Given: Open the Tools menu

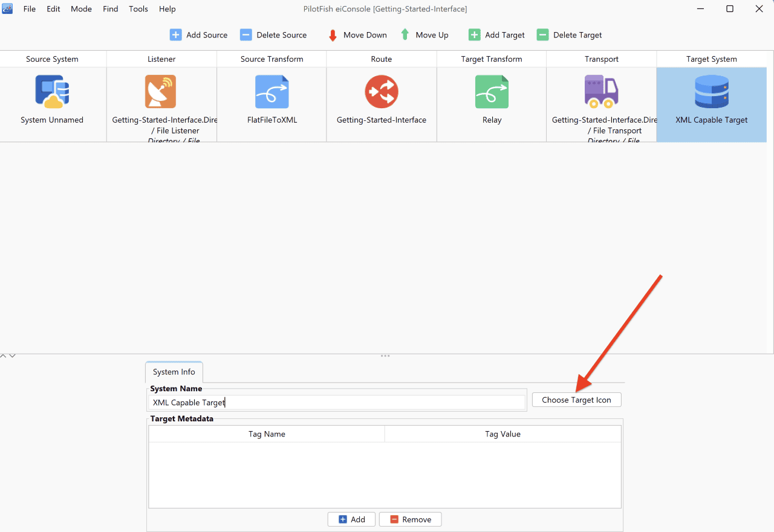Looking at the screenshot, I should click(x=138, y=9).
